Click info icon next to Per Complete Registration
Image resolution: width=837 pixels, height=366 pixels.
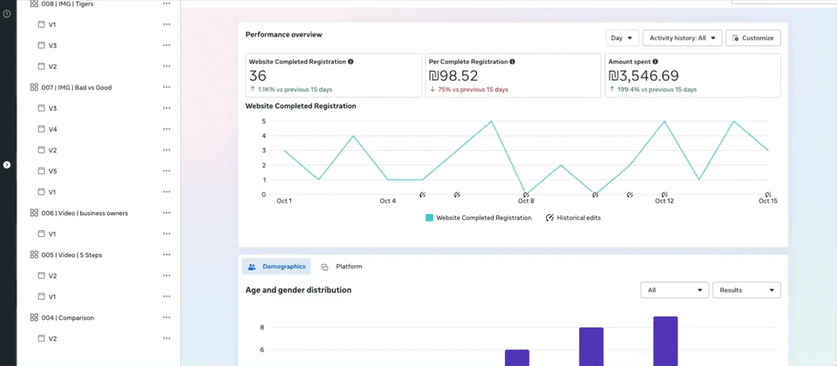tap(512, 62)
